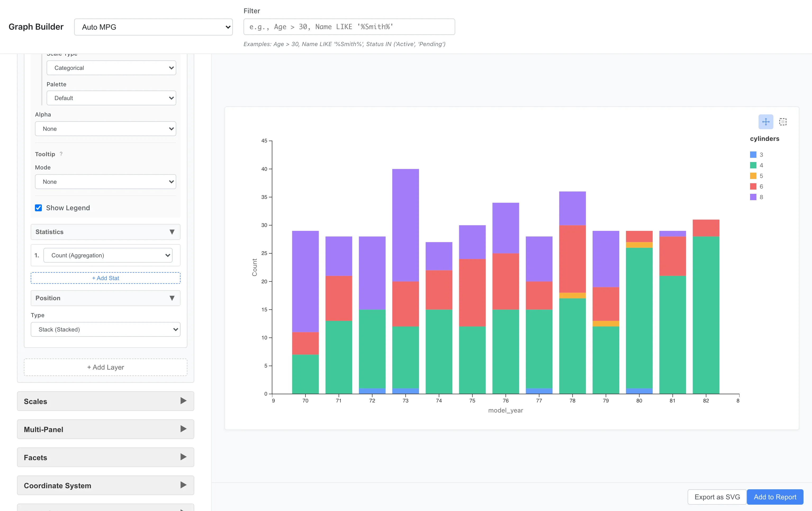Open the Palette dropdown set to Default
This screenshot has width=812, height=511.
click(111, 98)
